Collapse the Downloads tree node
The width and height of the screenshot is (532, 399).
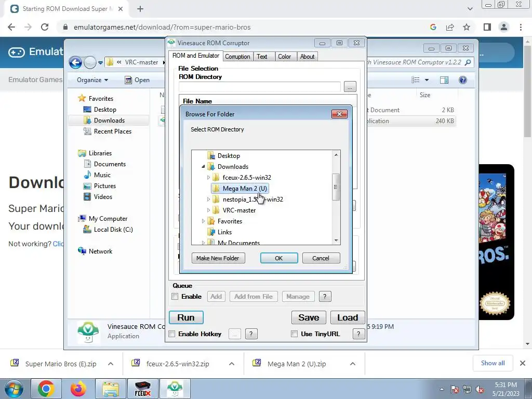pyautogui.click(x=203, y=167)
